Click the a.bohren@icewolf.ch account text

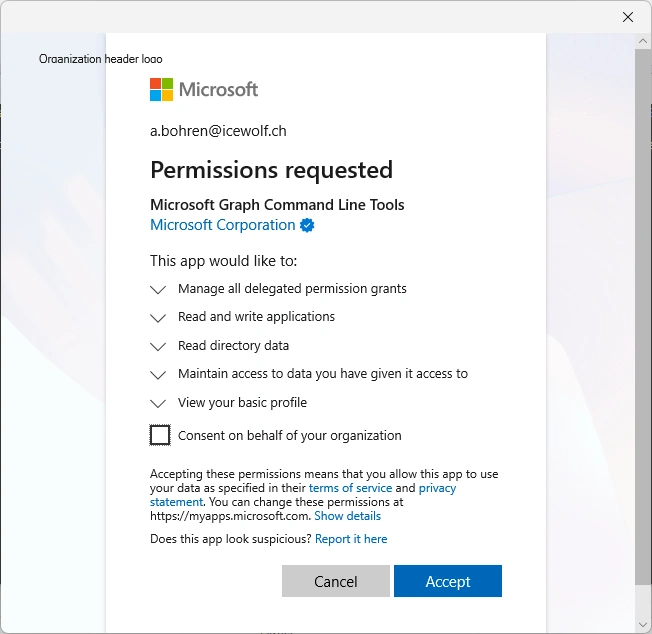pyautogui.click(x=218, y=131)
